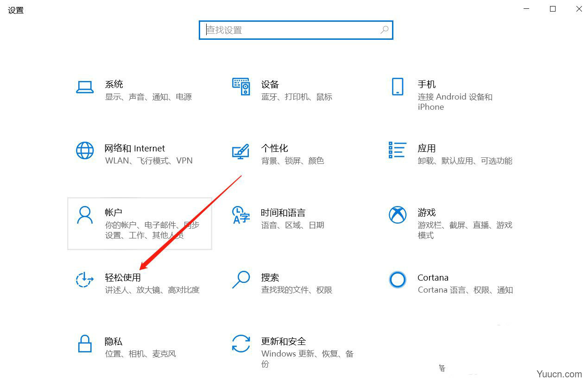588x388 pixels.
Task: Select the 帐户 category title
Action: pyautogui.click(x=114, y=213)
